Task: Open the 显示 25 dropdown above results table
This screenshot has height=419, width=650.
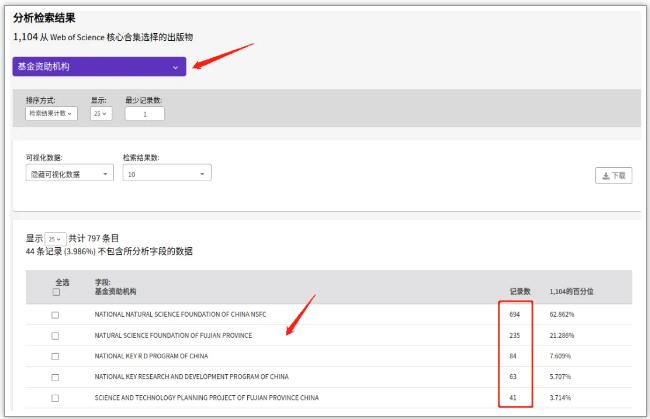Action: (55, 239)
